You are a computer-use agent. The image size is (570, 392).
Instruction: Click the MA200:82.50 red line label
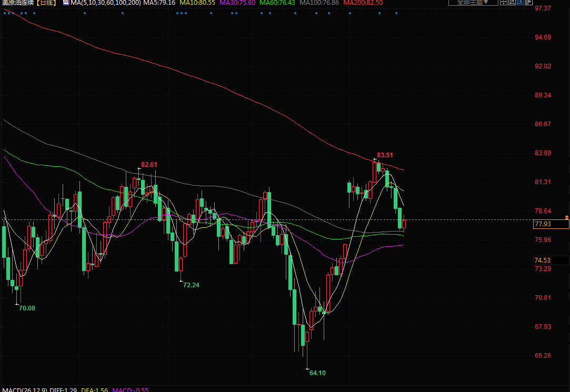click(x=363, y=3)
